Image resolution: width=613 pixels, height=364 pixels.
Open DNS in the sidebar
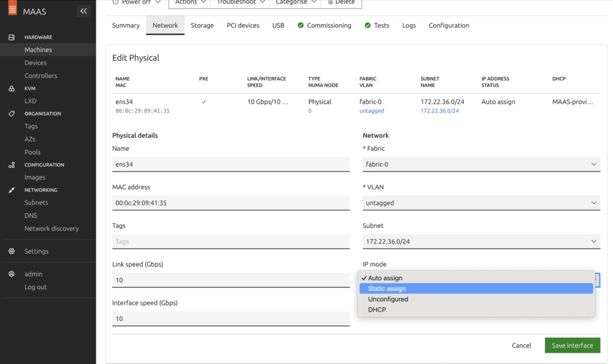(x=31, y=215)
